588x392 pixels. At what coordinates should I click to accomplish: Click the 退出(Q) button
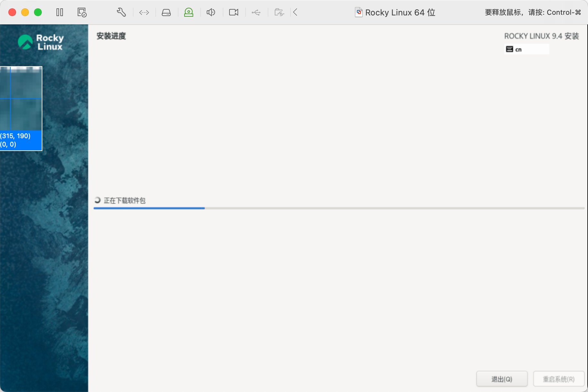pyautogui.click(x=502, y=379)
